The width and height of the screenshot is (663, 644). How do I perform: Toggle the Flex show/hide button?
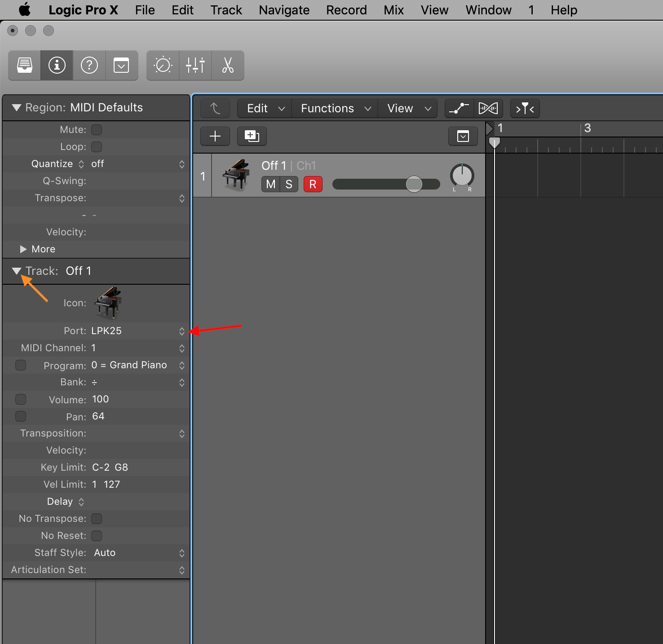pos(488,108)
